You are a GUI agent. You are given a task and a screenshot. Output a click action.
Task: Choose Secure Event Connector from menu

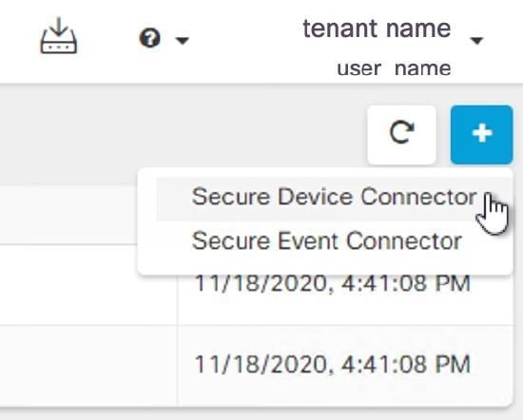coord(327,240)
